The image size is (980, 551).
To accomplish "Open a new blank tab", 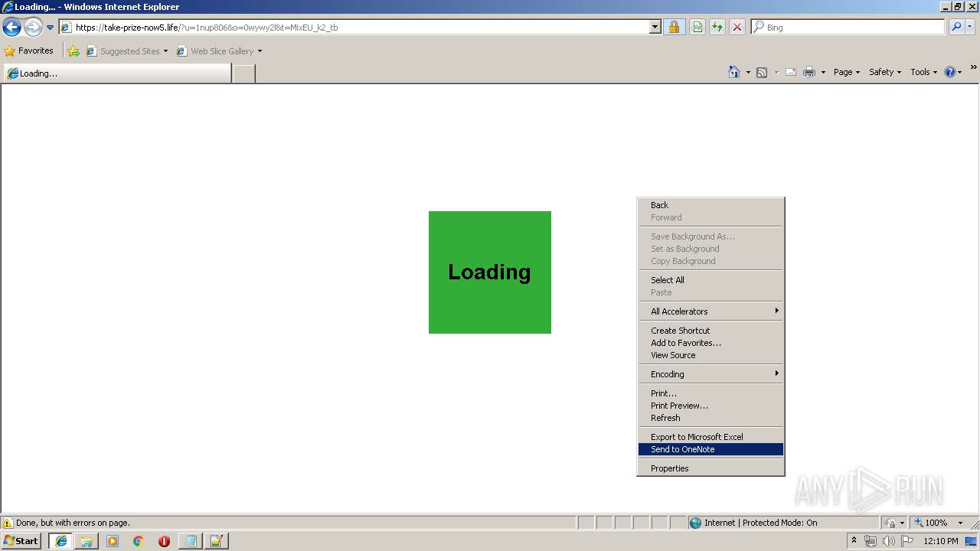I will (x=243, y=73).
